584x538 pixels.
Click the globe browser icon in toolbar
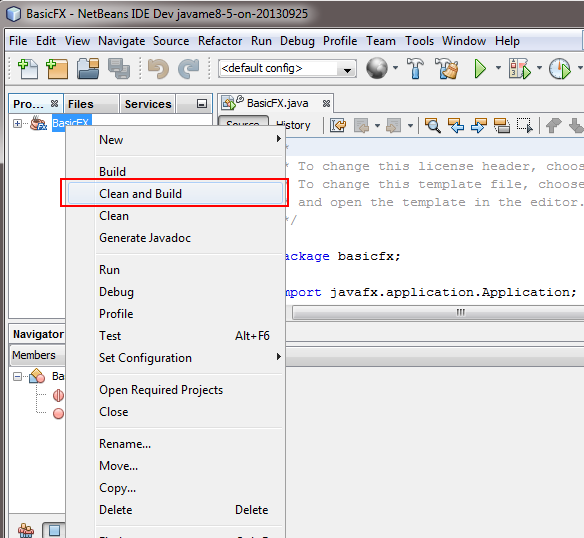pos(377,68)
